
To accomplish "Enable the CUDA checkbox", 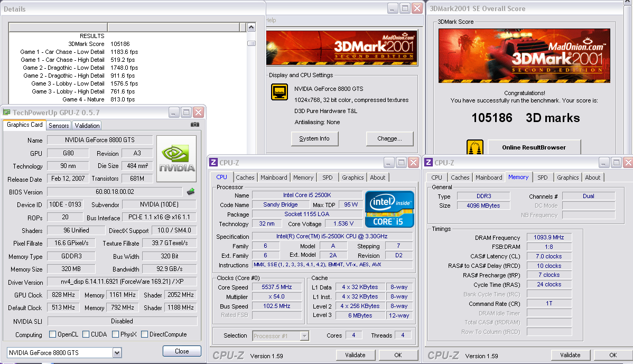I will (86, 334).
